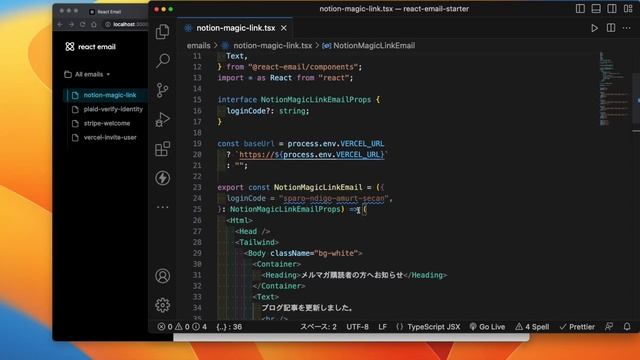
Task: Open 4 Spell warnings item
Action: [532, 327]
